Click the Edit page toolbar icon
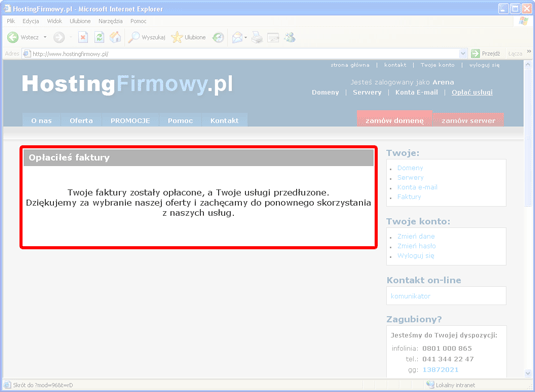This screenshot has width=535, height=392. click(x=273, y=37)
